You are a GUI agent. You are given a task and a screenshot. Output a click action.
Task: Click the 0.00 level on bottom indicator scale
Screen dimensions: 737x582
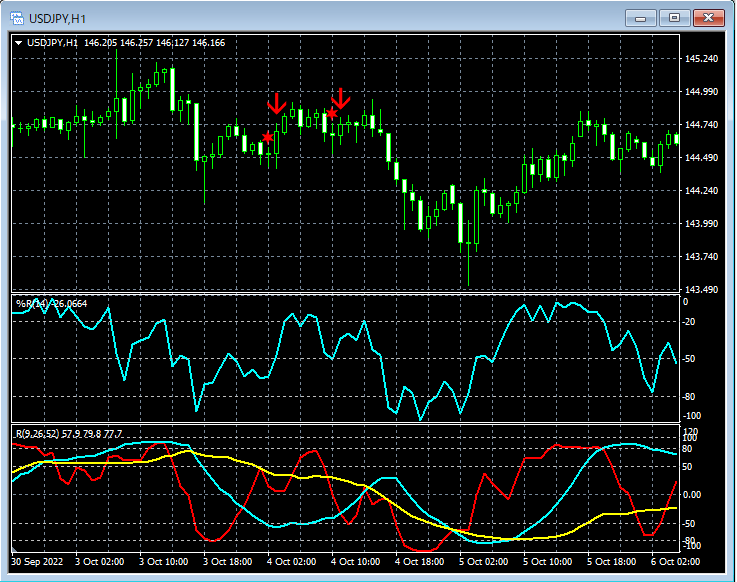pyautogui.click(x=692, y=494)
